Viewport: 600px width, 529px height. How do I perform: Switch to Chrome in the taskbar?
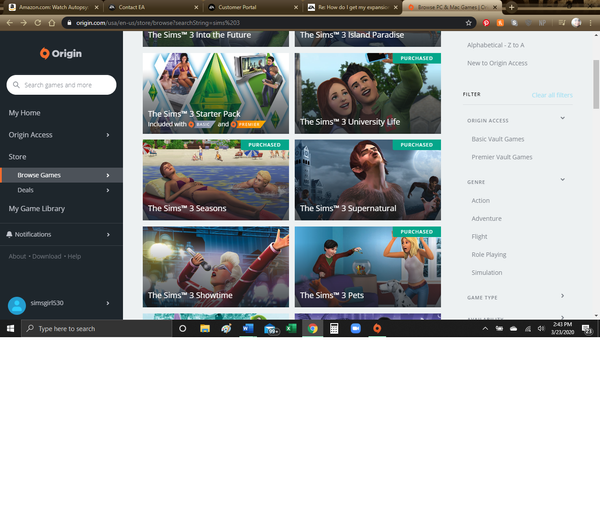pos(313,328)
